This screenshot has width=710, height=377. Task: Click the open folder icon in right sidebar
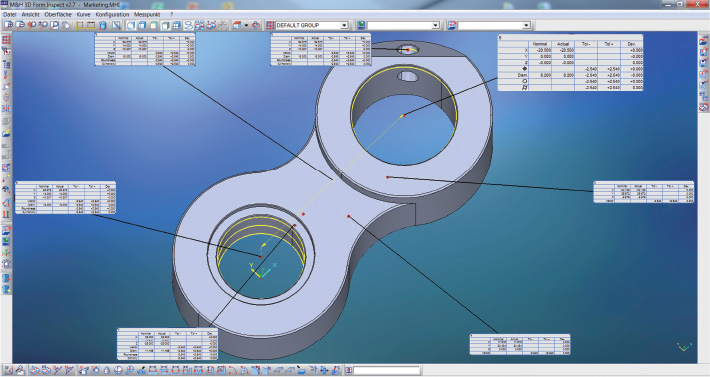[x=703, y=41]
